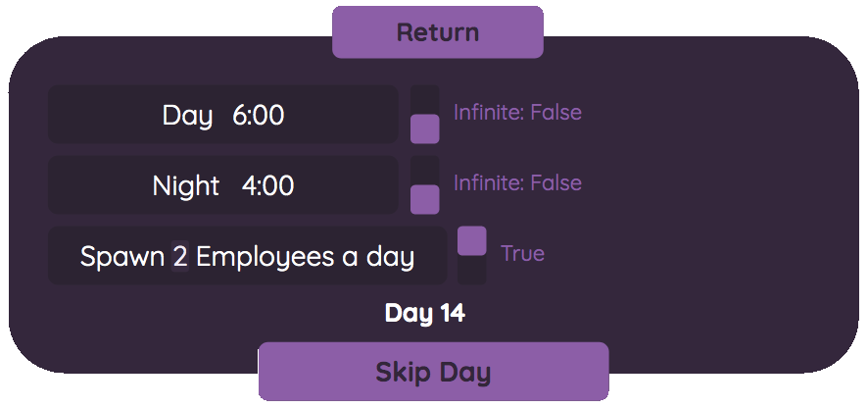Toggle the Night infinite switch knob
Screen dimensions: 868x408
[x=424, y=199]
